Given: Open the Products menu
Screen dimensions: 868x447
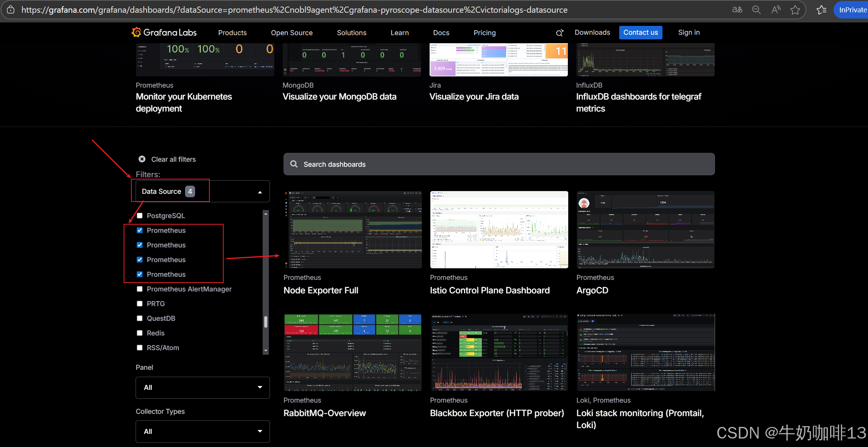Looking at the screenshot, I should [x=232, y=33].
